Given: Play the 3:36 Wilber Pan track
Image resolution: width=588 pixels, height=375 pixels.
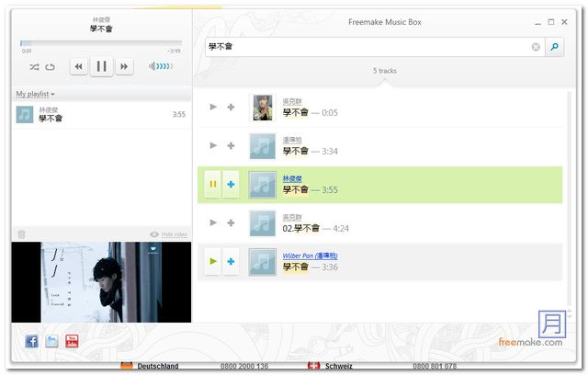Looking at the screenshot, I should click(x=213, y=262).
